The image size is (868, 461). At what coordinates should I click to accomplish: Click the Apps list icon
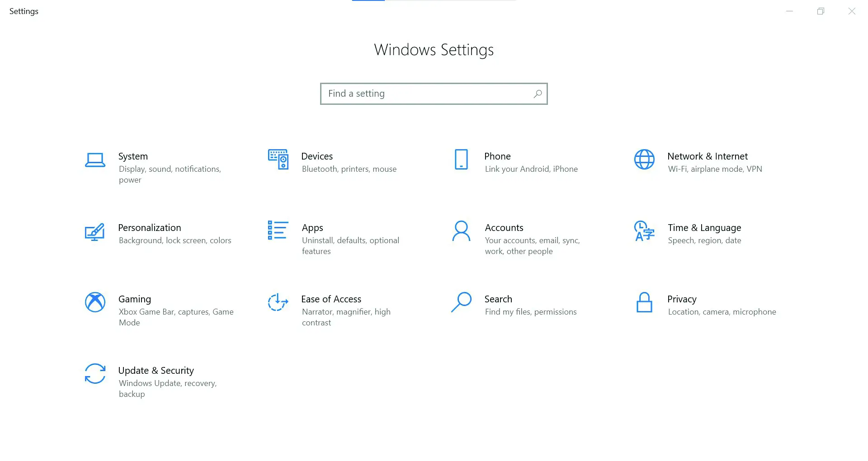tap(278, 230)
